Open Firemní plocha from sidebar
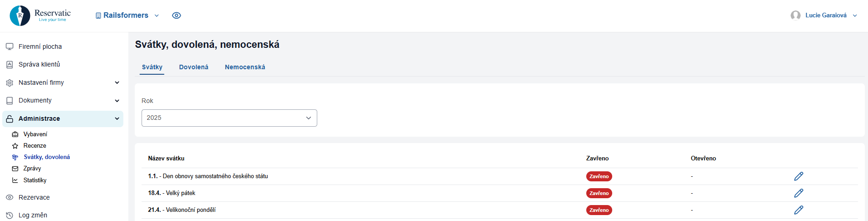The width and height of the screenshot is (868, 221). pos(40,46)
